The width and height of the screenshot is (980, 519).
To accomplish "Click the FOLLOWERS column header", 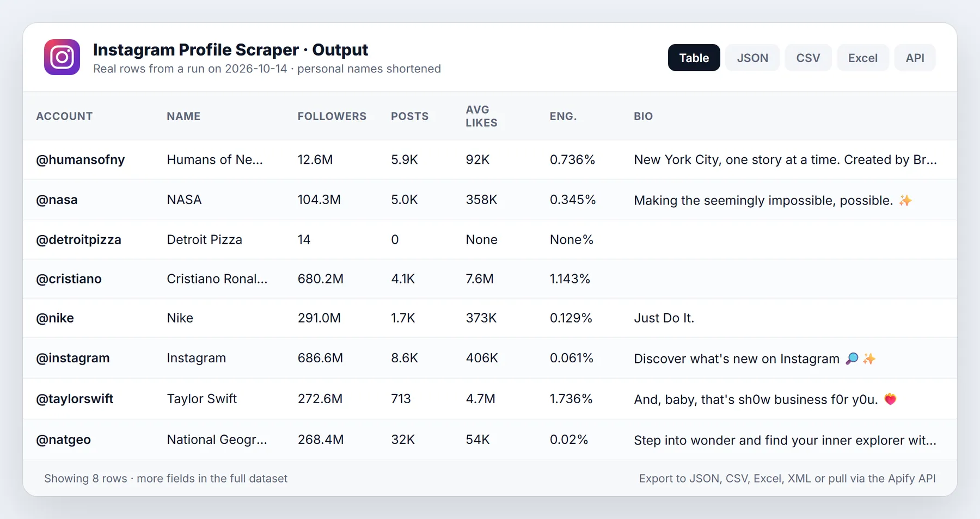I will point(332,116).
